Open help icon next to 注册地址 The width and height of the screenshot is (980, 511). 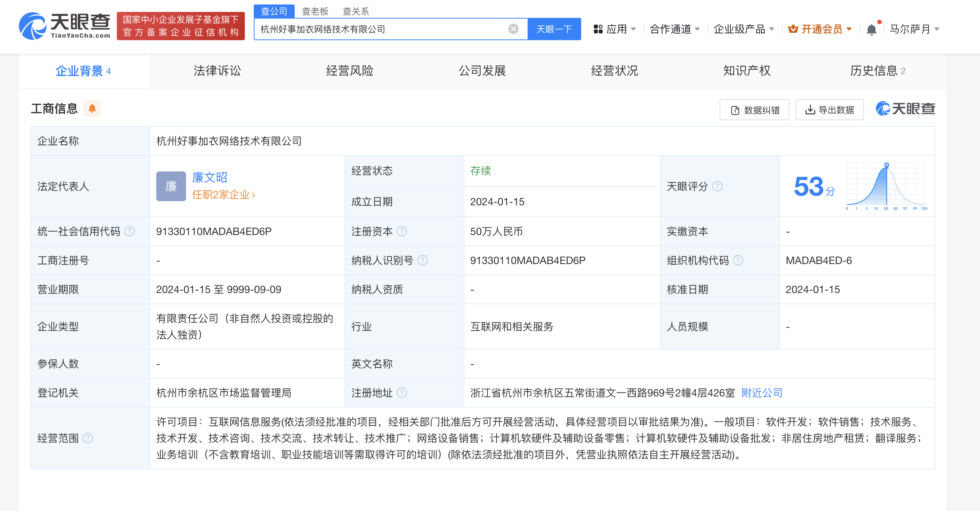tap(402, 393)
